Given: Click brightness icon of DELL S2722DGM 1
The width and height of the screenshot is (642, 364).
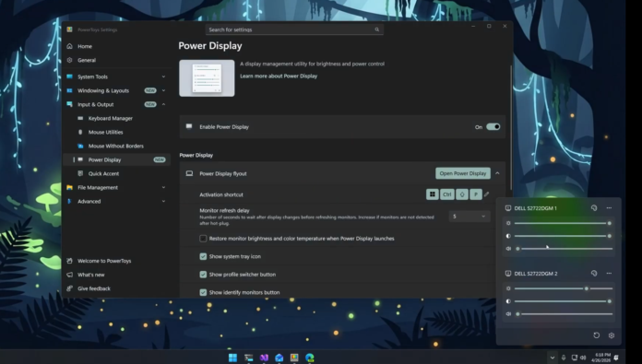Looking at the screenshot, I should click(x=508, y=223).
